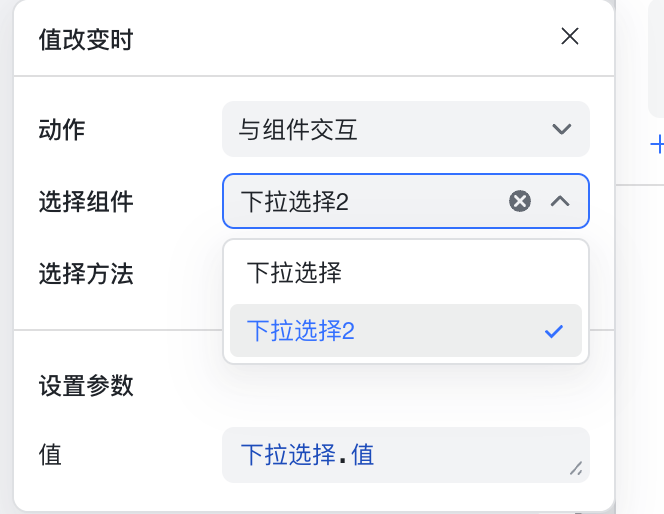
Task: Click the 选择组件 field showing 下拉选择2
Action: pos(406,201)
